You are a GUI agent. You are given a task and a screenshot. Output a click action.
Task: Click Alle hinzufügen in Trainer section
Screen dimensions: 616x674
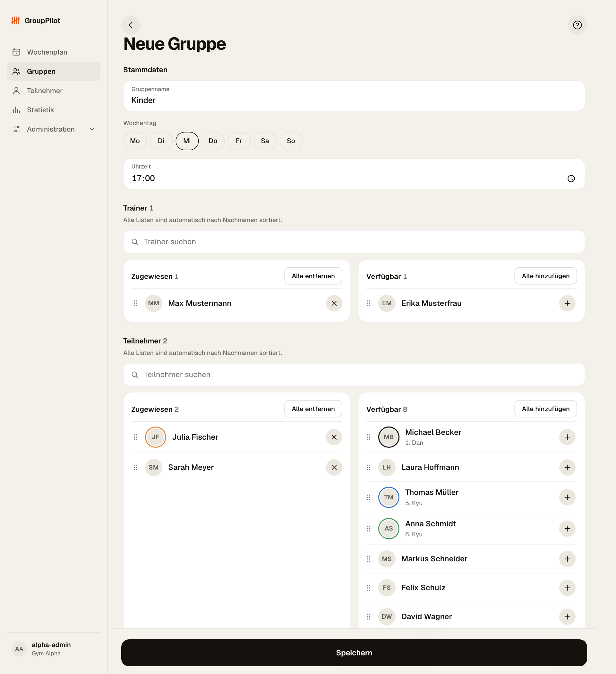(545, 276)
